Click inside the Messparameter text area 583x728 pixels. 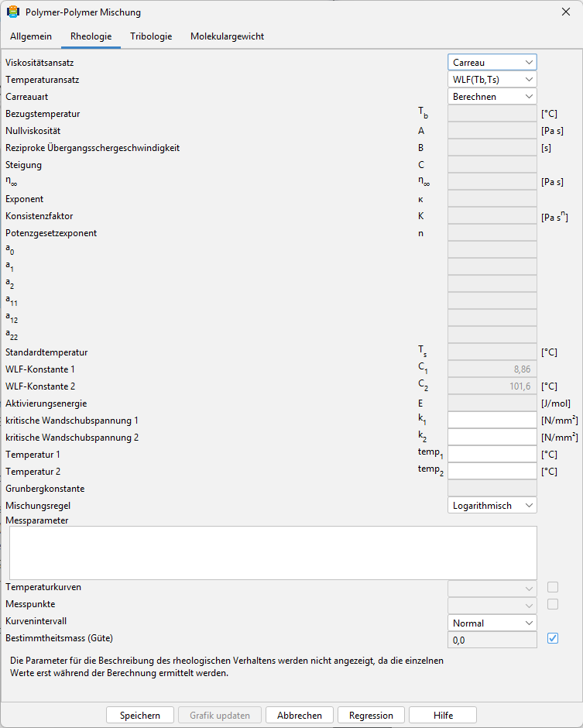273,552
